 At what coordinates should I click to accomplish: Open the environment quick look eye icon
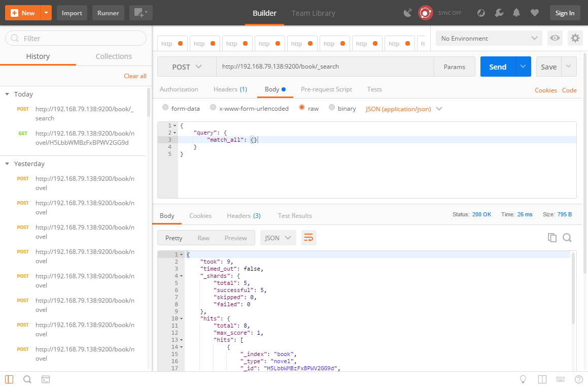pos(555,38)
